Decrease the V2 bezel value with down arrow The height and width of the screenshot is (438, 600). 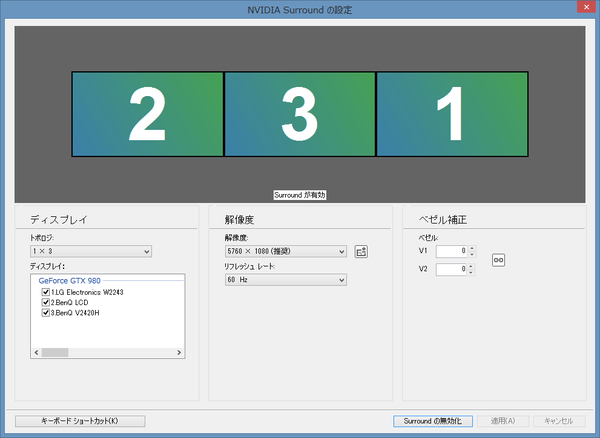(x=473, y=273)
